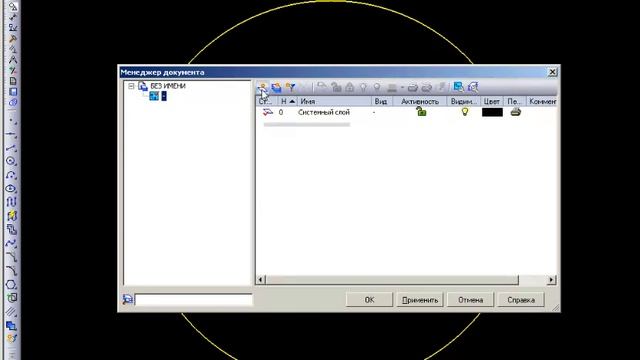Click the greyed padlock-closed toolbar icon
Image resolution: width=640 pixels, height=360 pixels.
[350, 87]
